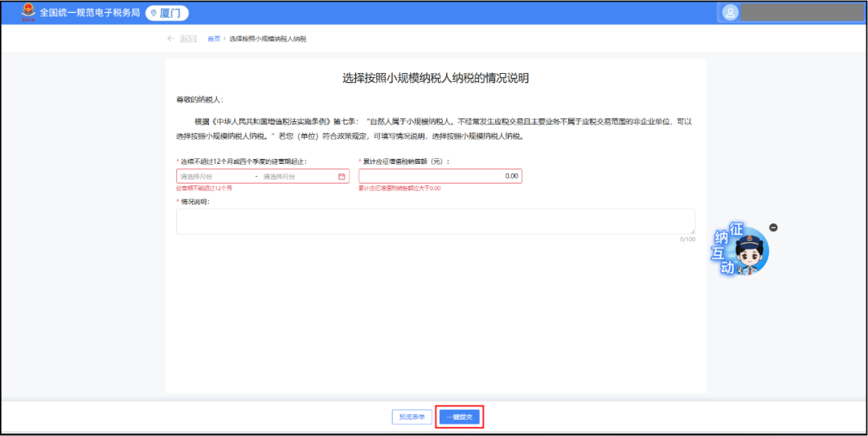Open the 征纳互动 assistant mascot

pos(743,251)
